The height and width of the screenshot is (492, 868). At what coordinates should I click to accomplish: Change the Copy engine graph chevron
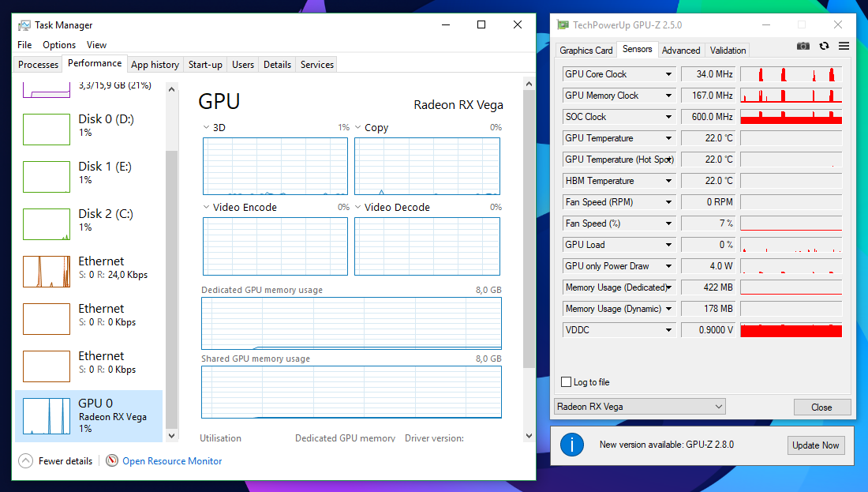click(357, 127)
